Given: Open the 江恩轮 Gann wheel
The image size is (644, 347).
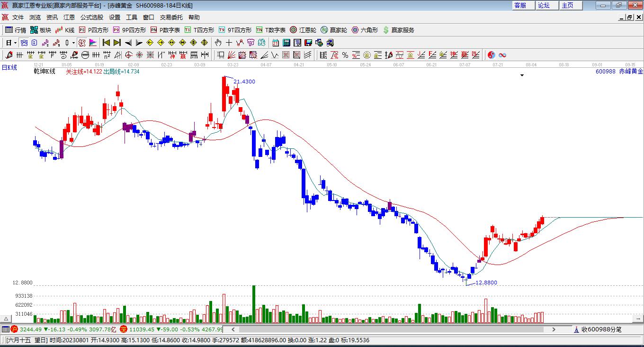Looking at the screenshot, I should click(303, 30).
